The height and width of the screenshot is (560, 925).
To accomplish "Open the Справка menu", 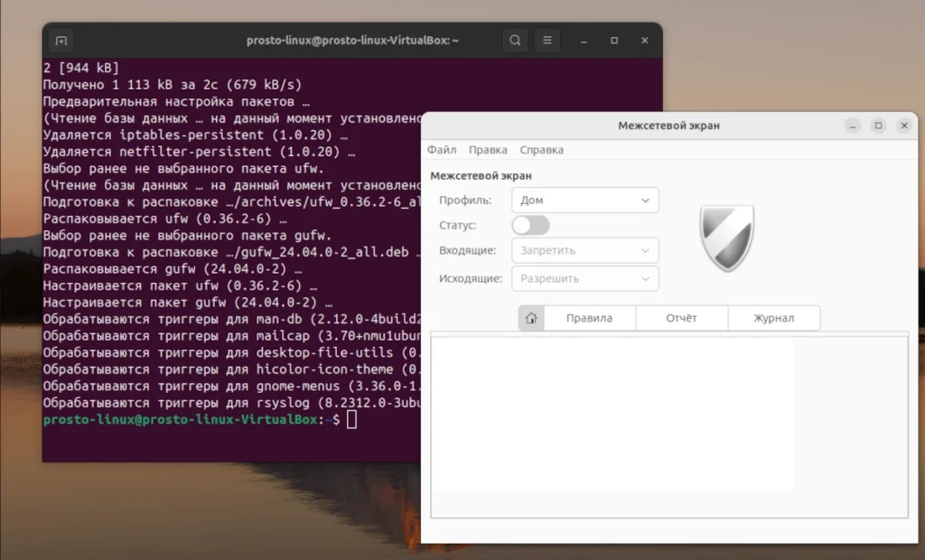I will (x=542, y=150).
